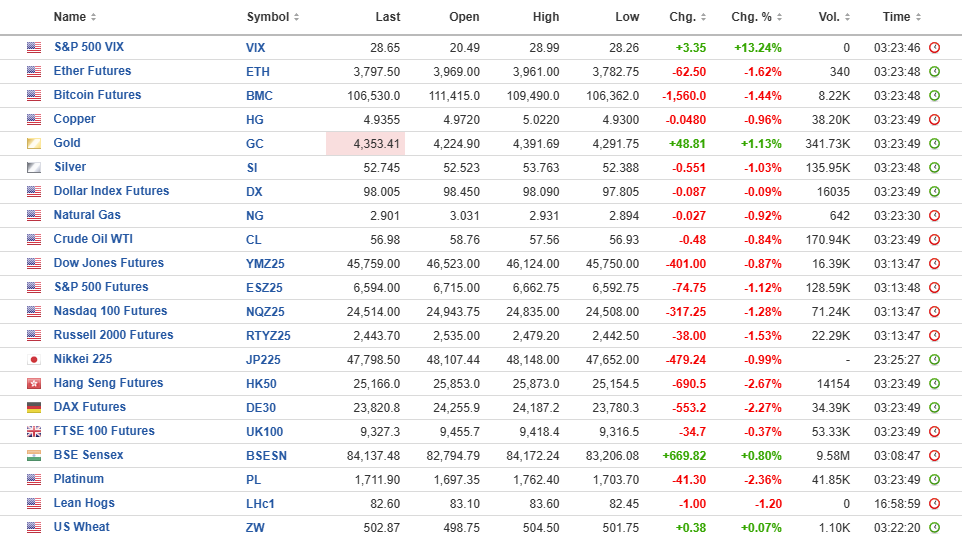Click the red clock icon in Lean Hogs row
This screenshot has width=962, height=546.
pyautogui.click(x=934, y=504)
